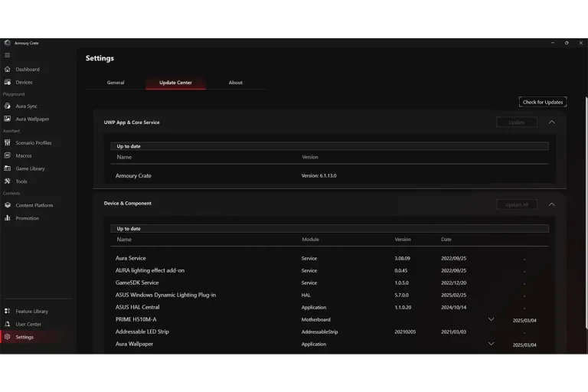Click the Settings gear icon
Screen dimensions: 588x392
coord(7,336)
